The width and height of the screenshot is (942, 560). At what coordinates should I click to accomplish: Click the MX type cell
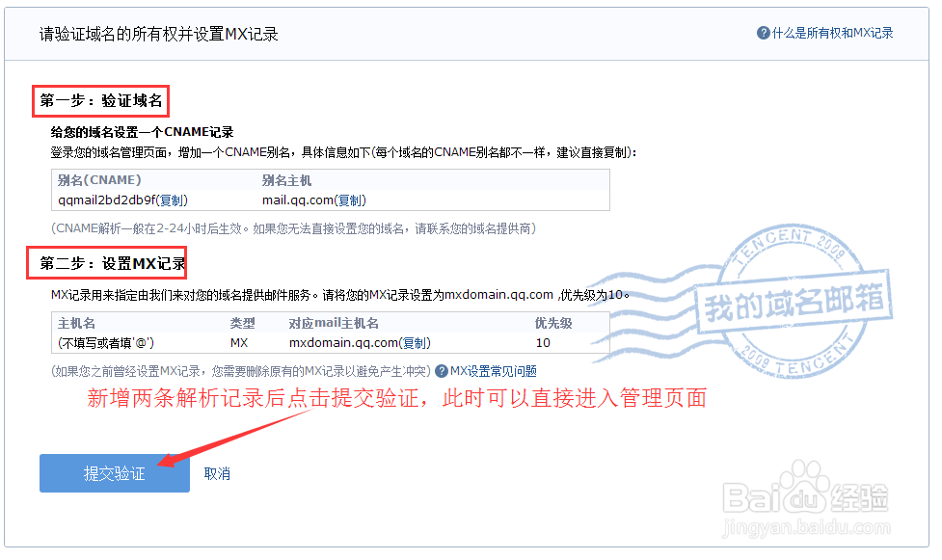click(239, 342)
